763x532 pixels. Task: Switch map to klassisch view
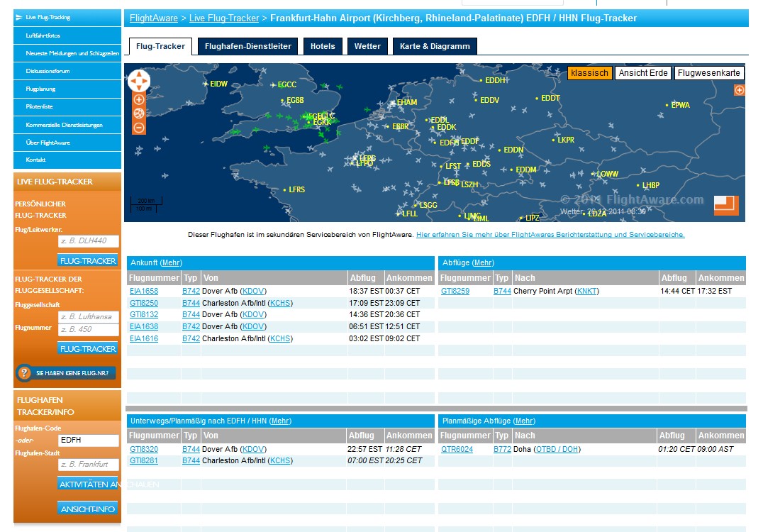(x=589, y=73)
